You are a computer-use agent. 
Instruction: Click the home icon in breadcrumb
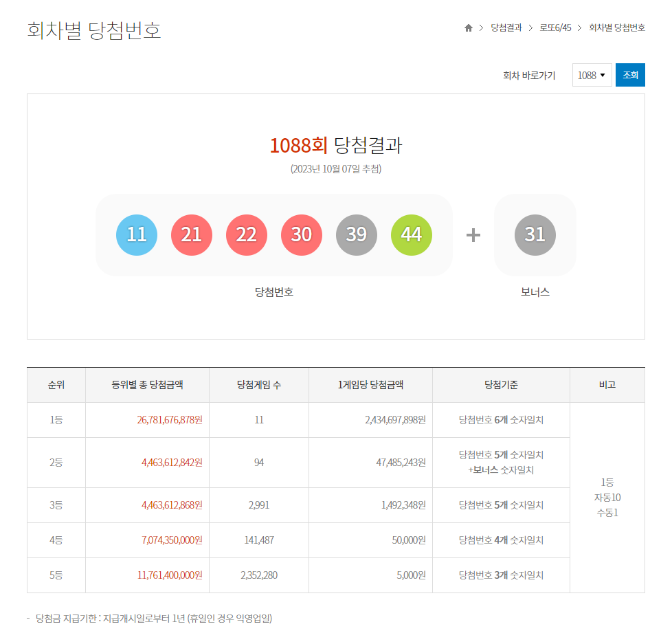pyautogui.click(x=469, y=28)
